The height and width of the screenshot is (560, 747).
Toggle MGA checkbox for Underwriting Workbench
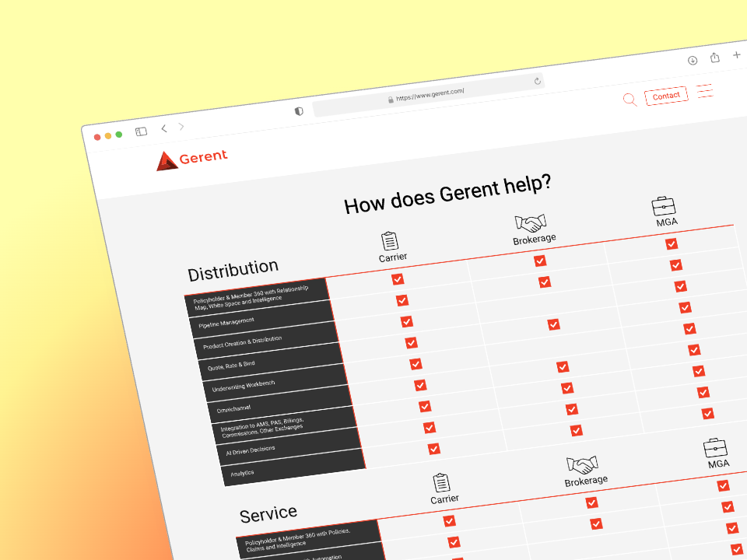[690, 328]
